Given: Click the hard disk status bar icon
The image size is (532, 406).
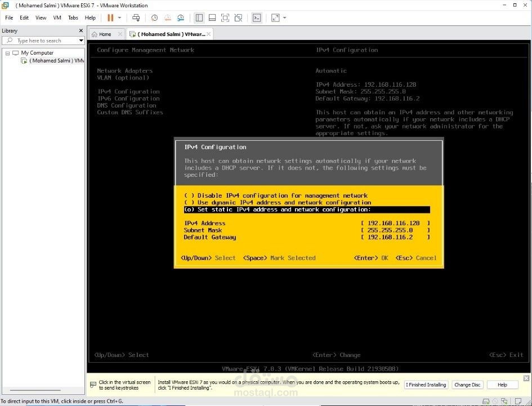Looking at the screenshot, I should (486, 401).
